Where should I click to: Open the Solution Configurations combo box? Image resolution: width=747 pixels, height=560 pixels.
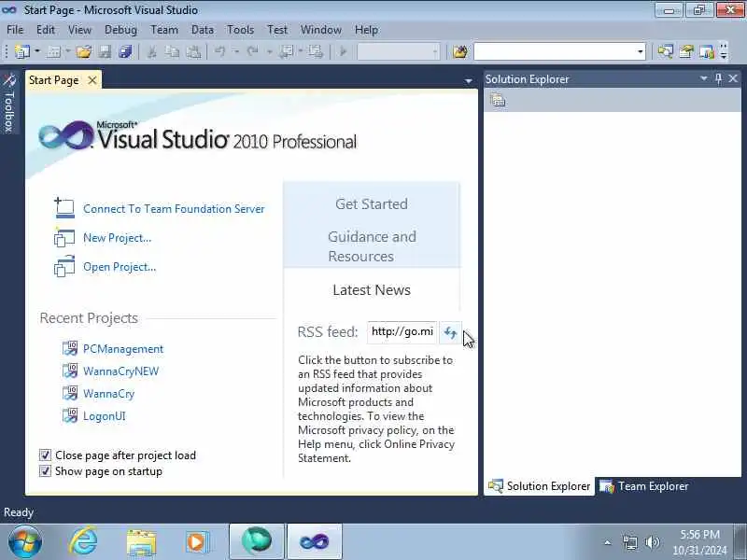pyautogui.click(x=399, y=51)
